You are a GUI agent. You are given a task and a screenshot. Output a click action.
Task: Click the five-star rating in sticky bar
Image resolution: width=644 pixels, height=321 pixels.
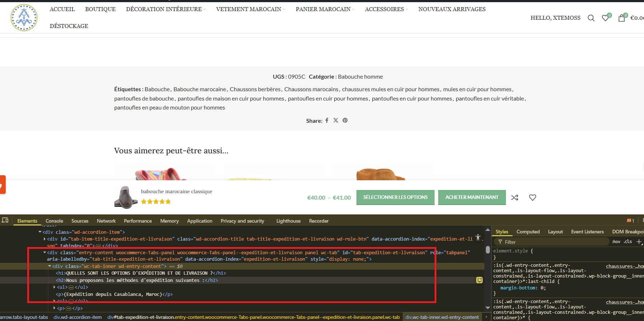[156, 201]
